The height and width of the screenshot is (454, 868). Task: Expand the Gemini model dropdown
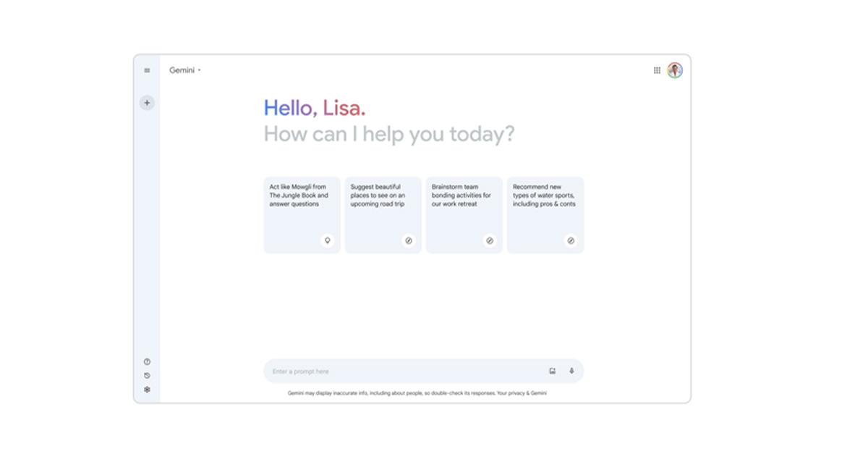point(185,70)
